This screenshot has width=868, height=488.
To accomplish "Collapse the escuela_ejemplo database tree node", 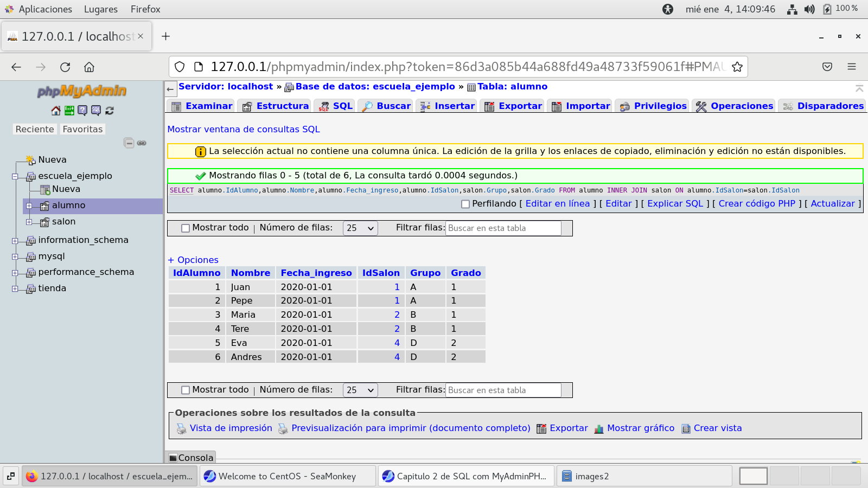I will coord(15,176).
